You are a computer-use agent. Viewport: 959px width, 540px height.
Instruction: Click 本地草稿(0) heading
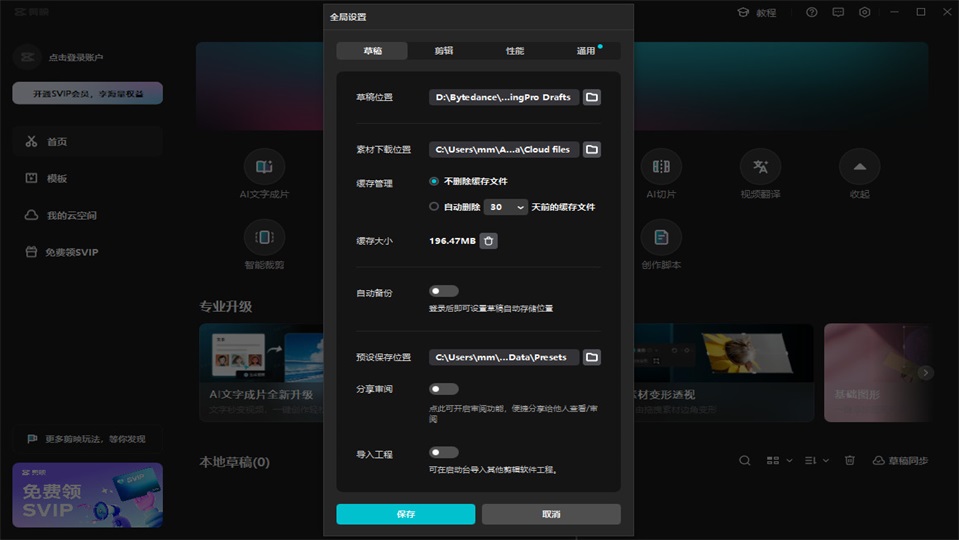tap(234, 462)
